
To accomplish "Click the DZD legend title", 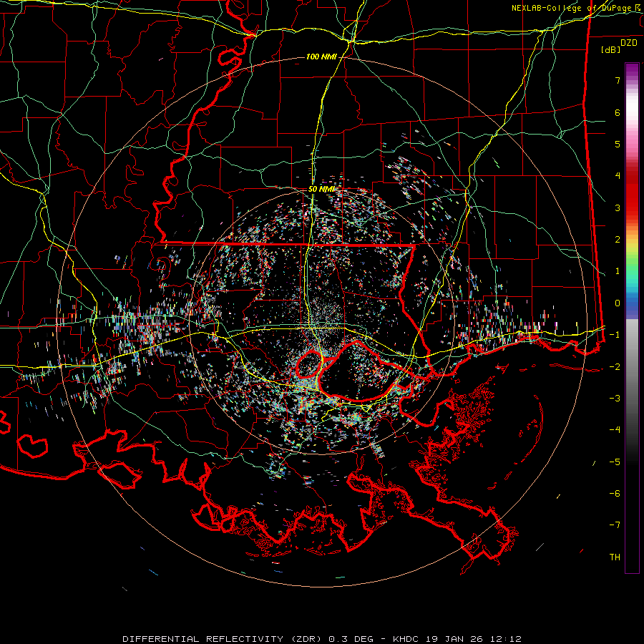I will [629, 43].
